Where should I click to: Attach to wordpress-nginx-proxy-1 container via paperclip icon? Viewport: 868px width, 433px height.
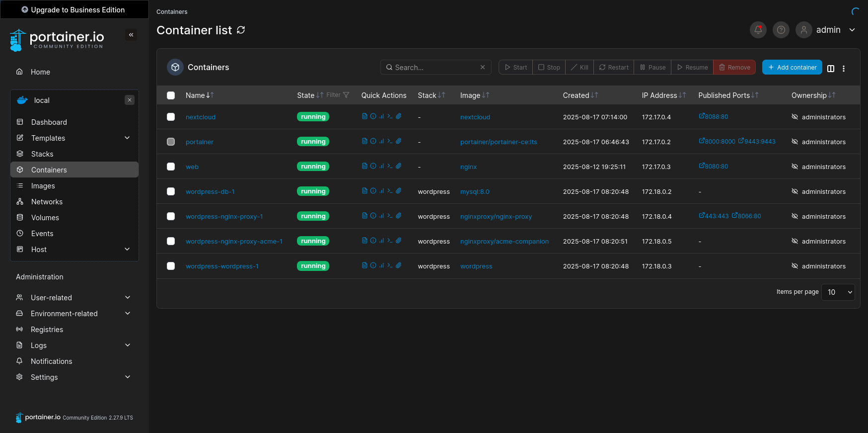[x=398, y=216]
